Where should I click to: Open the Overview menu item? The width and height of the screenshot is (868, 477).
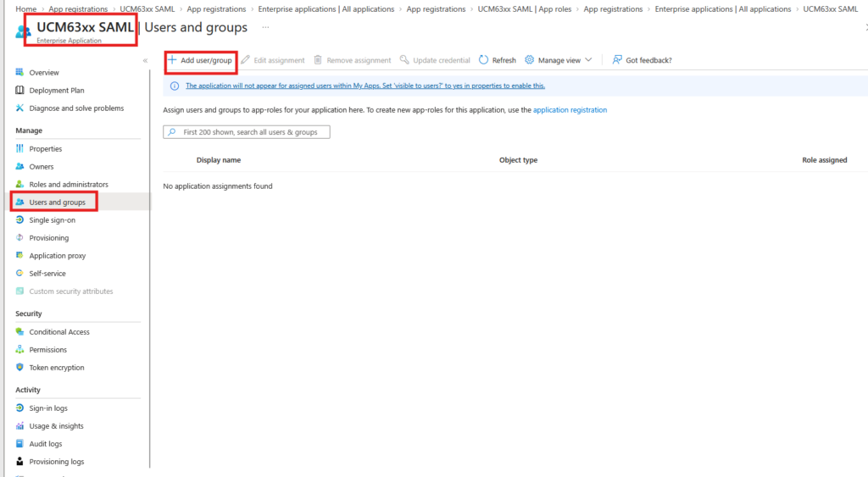(44, 73)
